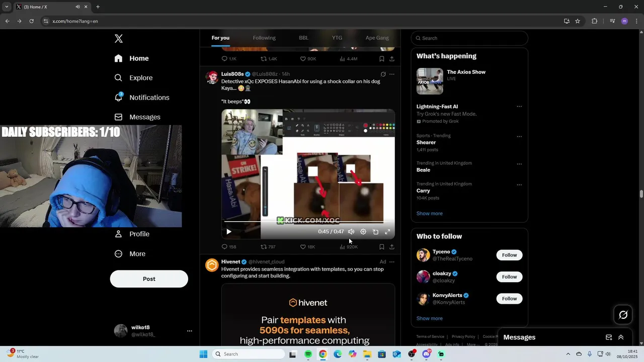The height and width of the screenshot is (362, 644).
Task: Click the X logo in sidebar
Action: point(119,39)
